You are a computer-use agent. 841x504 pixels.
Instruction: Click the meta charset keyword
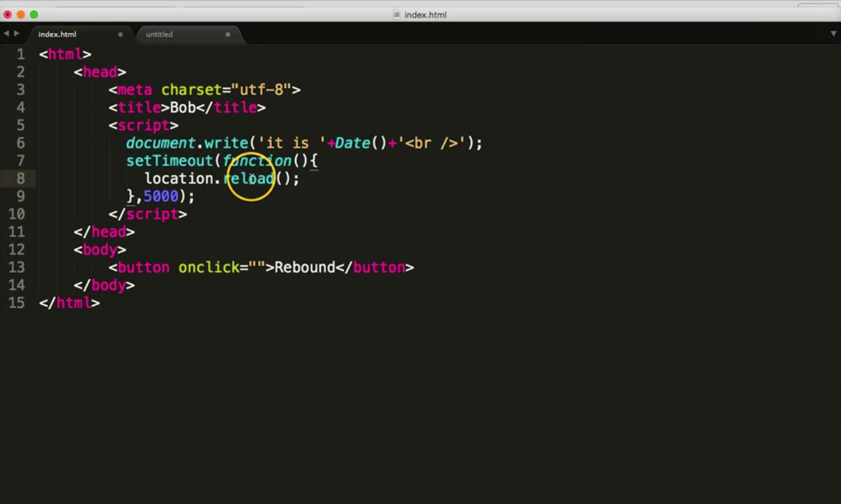pyautogui.click(x=191, y=89)
